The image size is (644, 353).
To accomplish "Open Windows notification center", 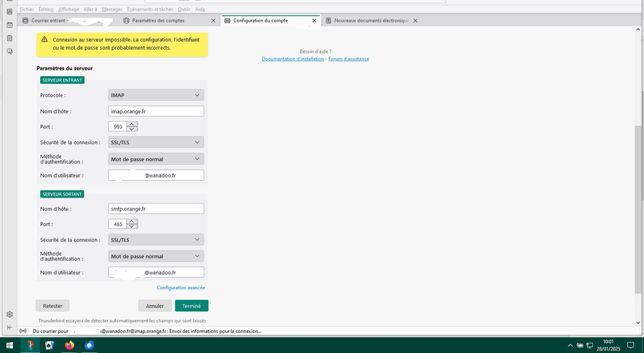I will tap(631, 345).
